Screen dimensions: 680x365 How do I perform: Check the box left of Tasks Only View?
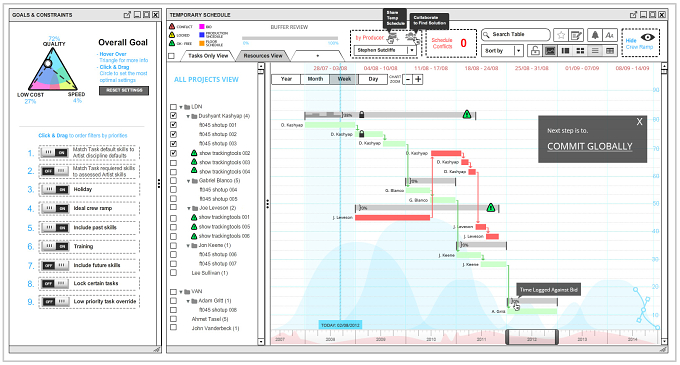171,56
